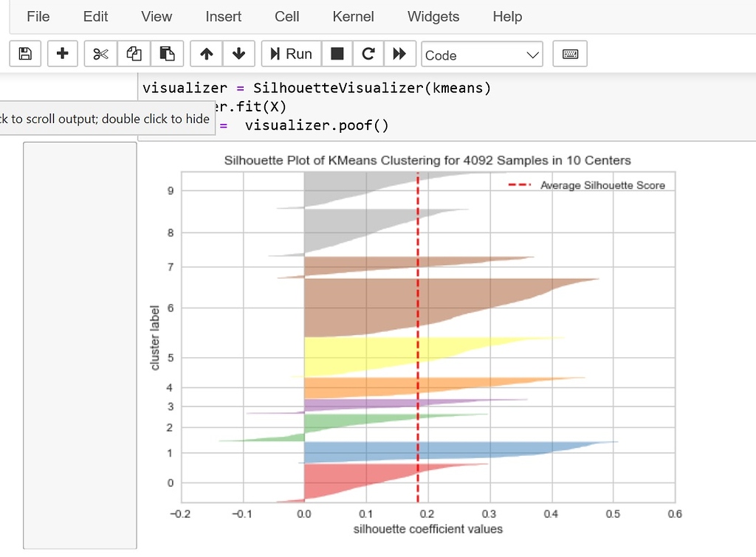The image size is (756, 557).
Task: Open the Widgets menu
Action: tap(433, 16)
